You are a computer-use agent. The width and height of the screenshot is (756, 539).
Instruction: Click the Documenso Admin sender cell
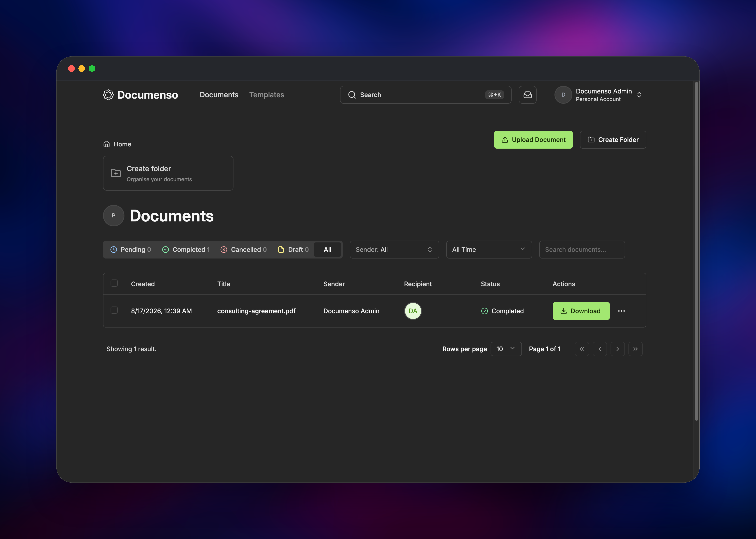[351, 311]
